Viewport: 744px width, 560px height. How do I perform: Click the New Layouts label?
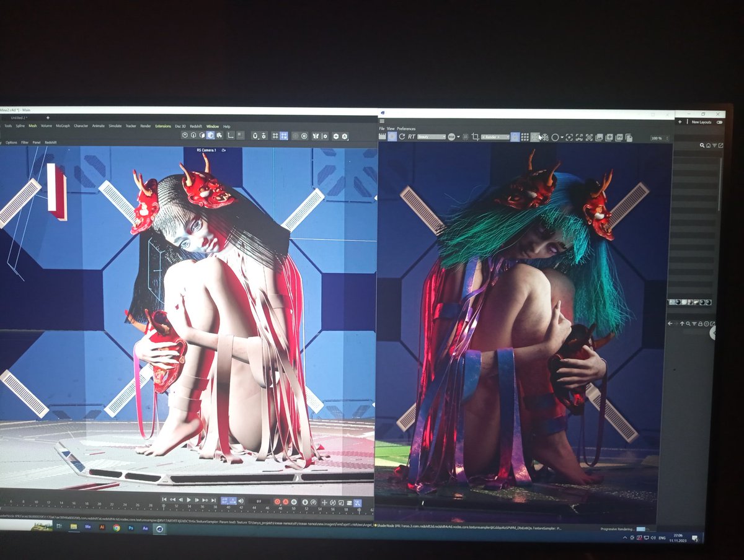click(701, 122)
